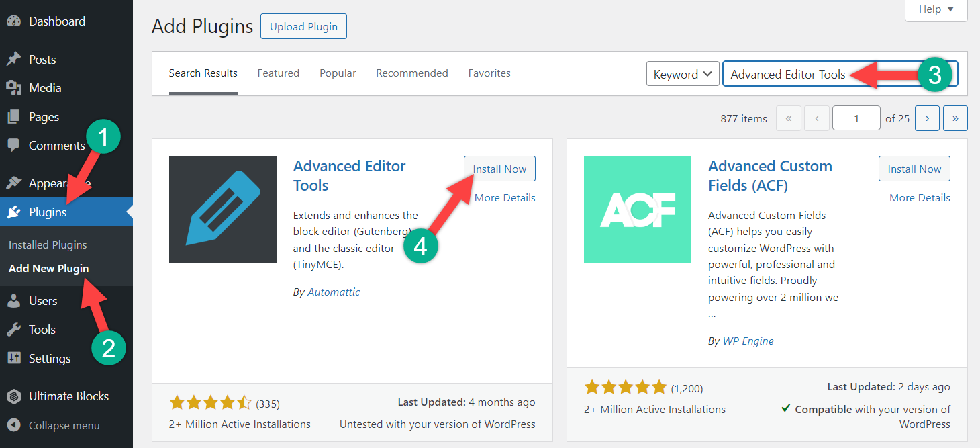Switch to the Search Results tab
The height and width of the screenshot is (448, 980).
coord(203,73)
